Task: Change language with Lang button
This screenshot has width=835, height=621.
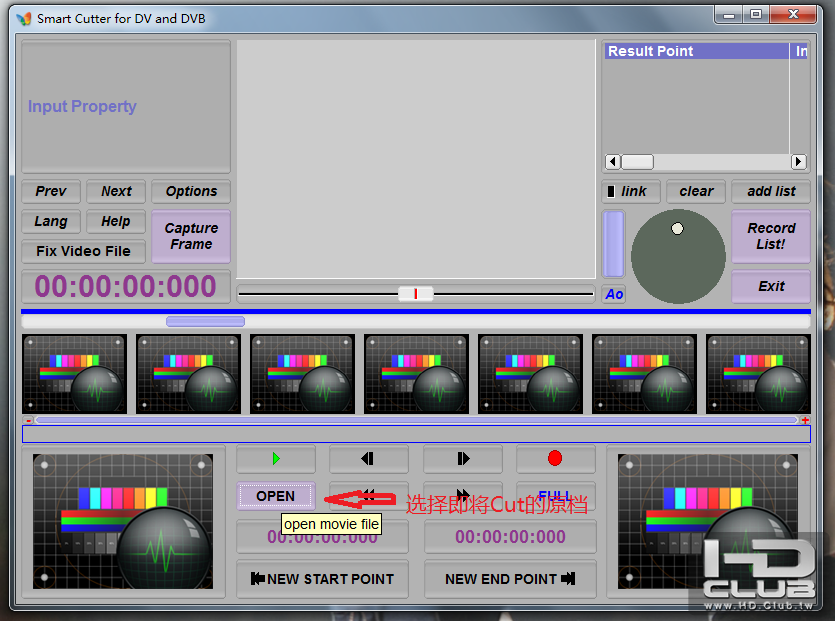Action: (x=51, y=221)
